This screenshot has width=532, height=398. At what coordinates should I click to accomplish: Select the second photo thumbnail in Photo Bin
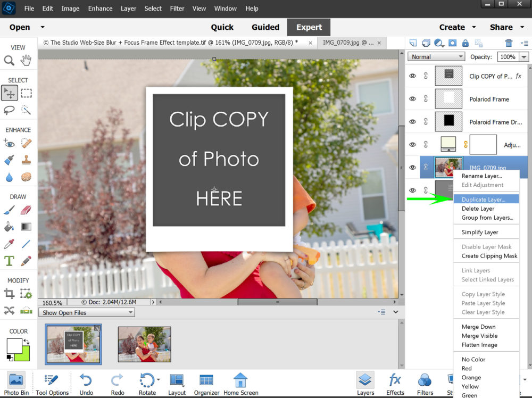(x=145, y=344)
